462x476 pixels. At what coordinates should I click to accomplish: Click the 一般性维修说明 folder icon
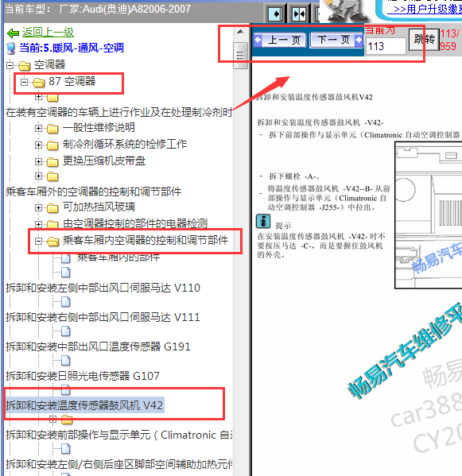[52, 129]
